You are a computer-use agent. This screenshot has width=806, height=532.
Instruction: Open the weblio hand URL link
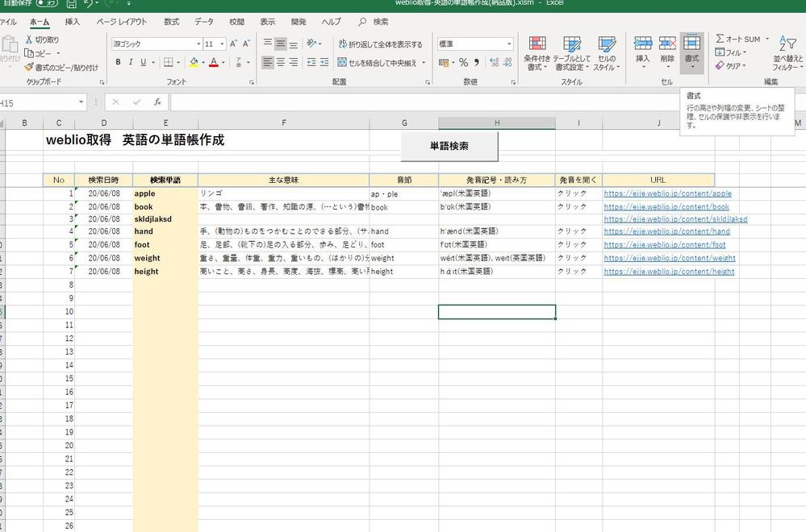tap(666, 231)
